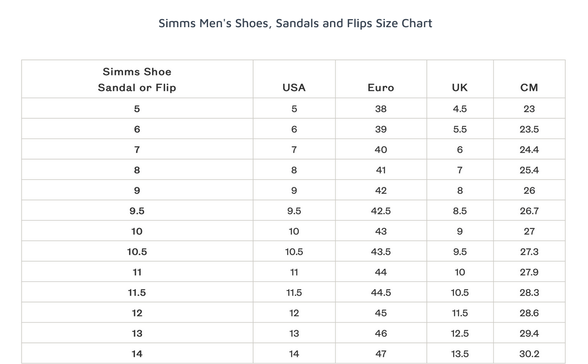Click the 28.3 CM value
Viewport: 588px width, 364px height.
(x=529, y=293)
